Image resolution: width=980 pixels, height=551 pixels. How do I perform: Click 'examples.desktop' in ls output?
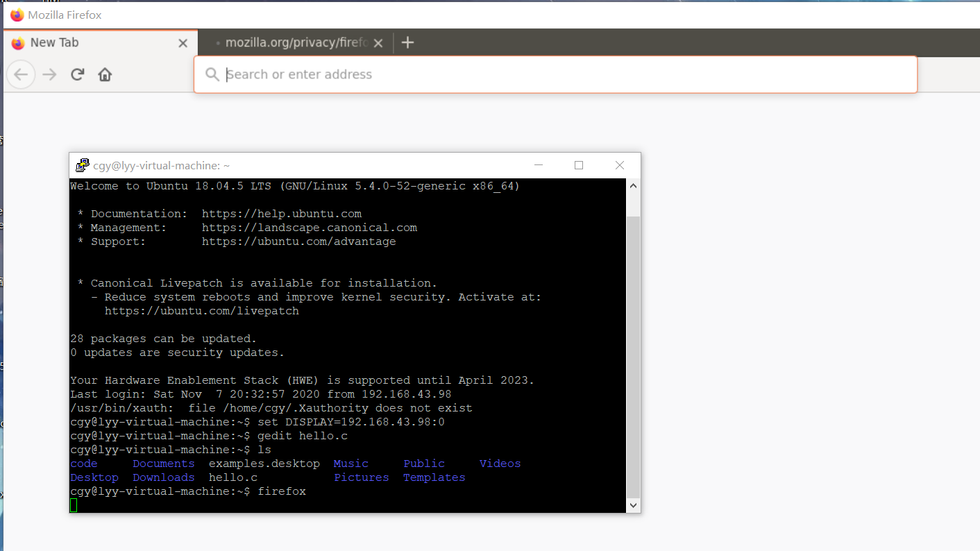pyautogui.click(x=264, y=464)
